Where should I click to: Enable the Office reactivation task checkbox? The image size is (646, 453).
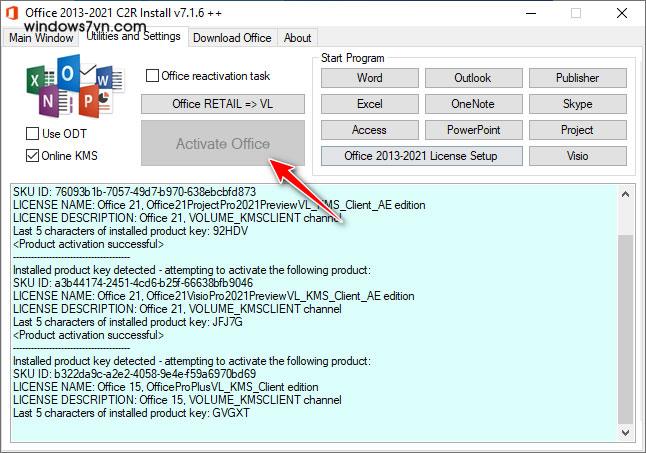[153, 76]
